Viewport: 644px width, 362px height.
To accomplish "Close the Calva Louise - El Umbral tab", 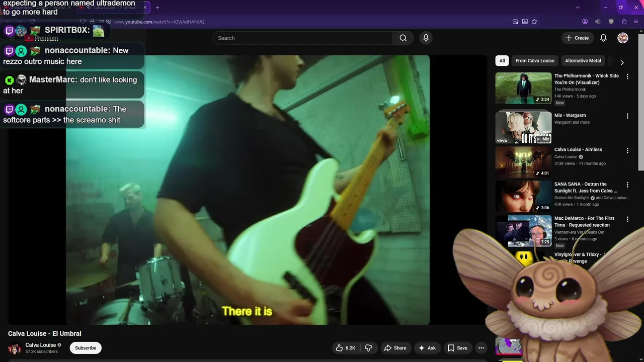I will pyautogui.click(x=145, y=8).
